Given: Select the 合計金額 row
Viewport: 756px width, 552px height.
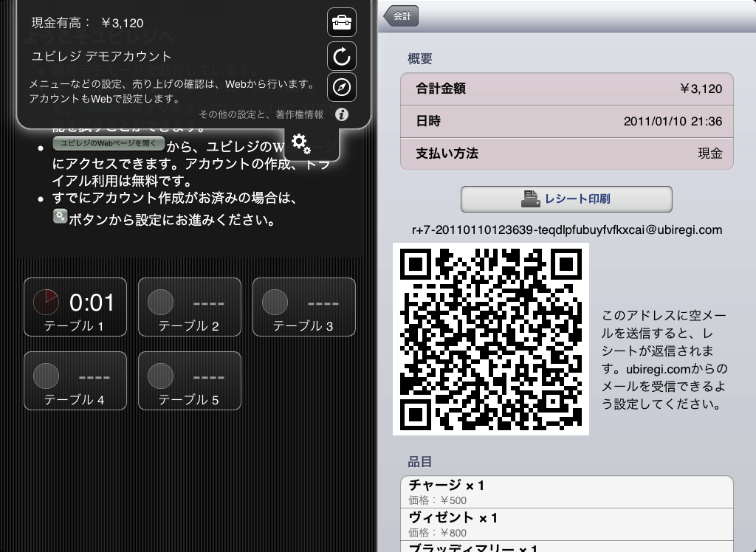Looking at the screenshot, I should [567, 89].
